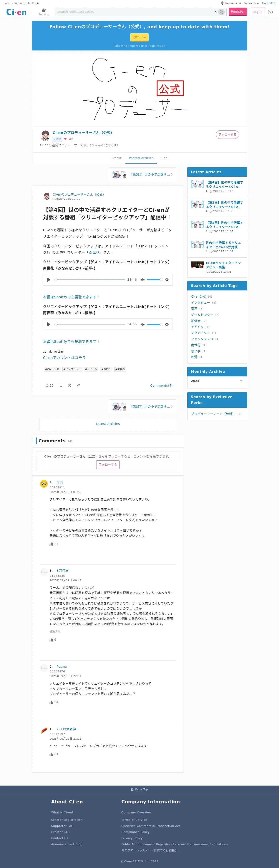Open the 【第4回】 latest article thumbnail

(197, 184)
